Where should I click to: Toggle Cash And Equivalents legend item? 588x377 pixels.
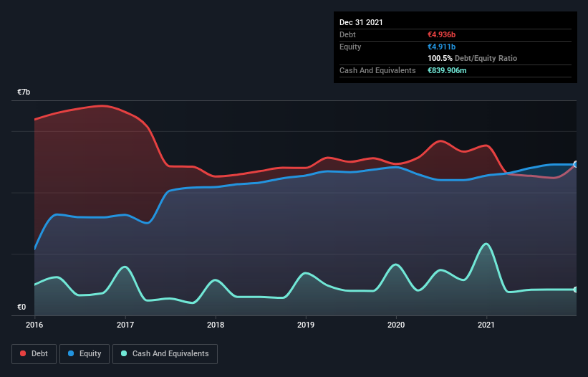(165, 353)
